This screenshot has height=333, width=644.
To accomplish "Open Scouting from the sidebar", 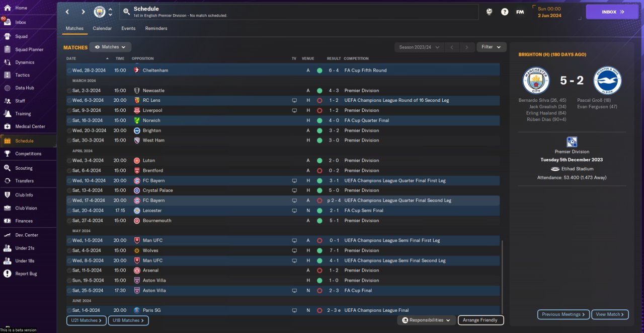I will [x=7, y=168].
